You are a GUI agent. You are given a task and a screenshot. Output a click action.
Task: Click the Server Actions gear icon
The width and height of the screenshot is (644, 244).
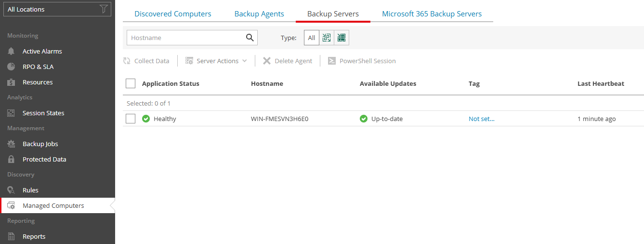(189, 61)
